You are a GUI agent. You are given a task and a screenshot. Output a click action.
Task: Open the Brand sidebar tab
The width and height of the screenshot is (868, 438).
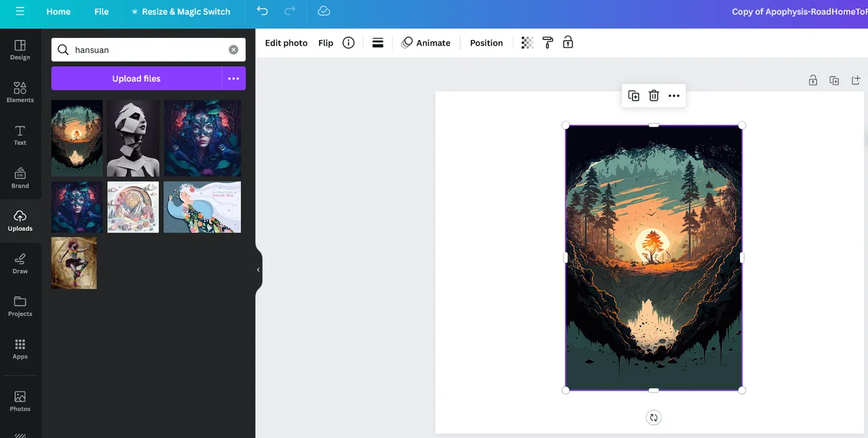(x=20, y=178)
